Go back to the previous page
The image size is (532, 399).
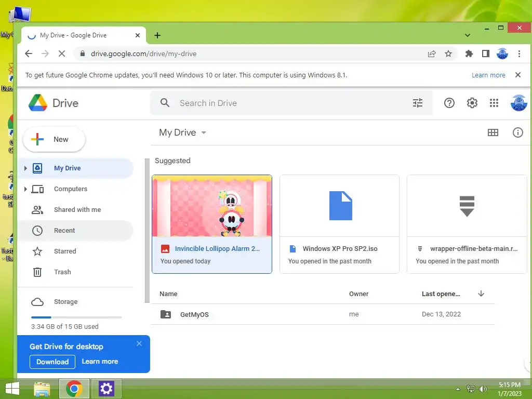(29, 54)
